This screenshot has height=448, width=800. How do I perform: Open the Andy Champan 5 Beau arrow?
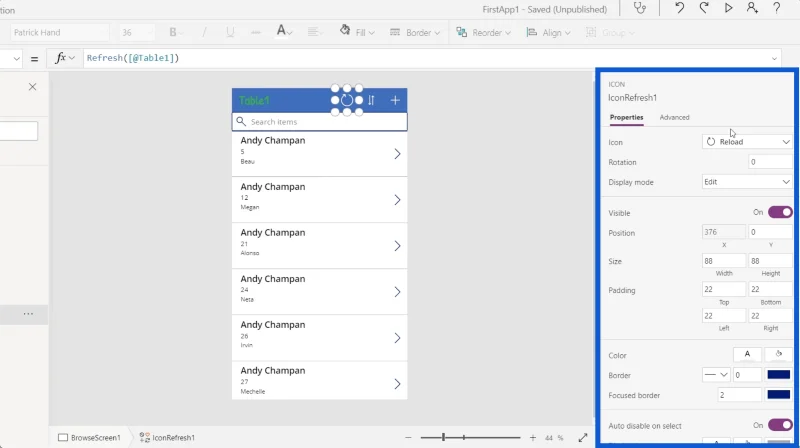tap(397, 154)
